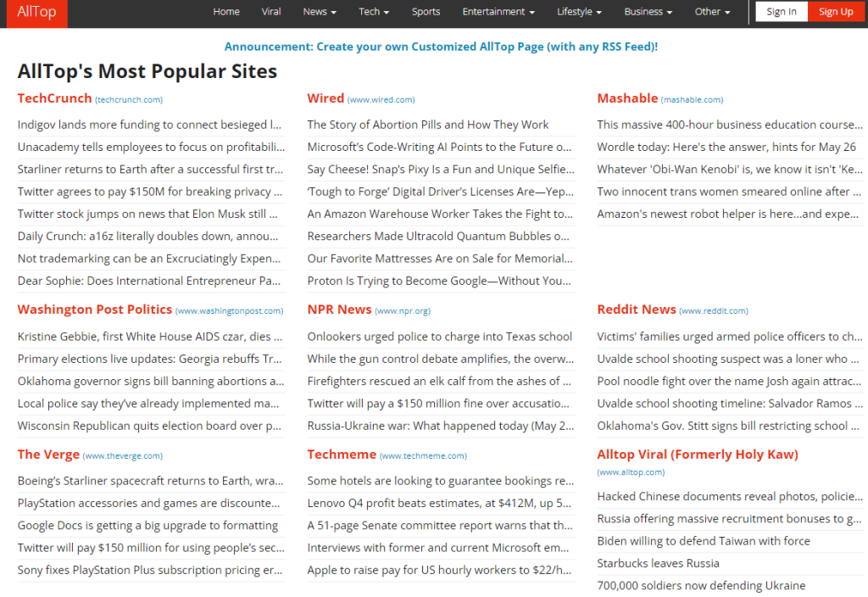Open 'Starbucks leaves Russia' headline
The image size is (868, 597).
tap(658, 563)
